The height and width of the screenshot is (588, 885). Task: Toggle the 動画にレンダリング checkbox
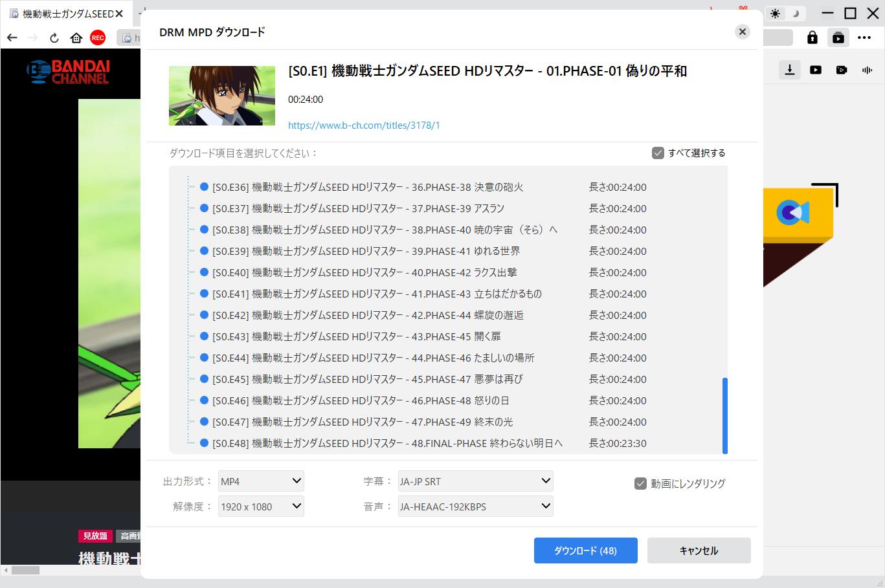tap(640, 483)
